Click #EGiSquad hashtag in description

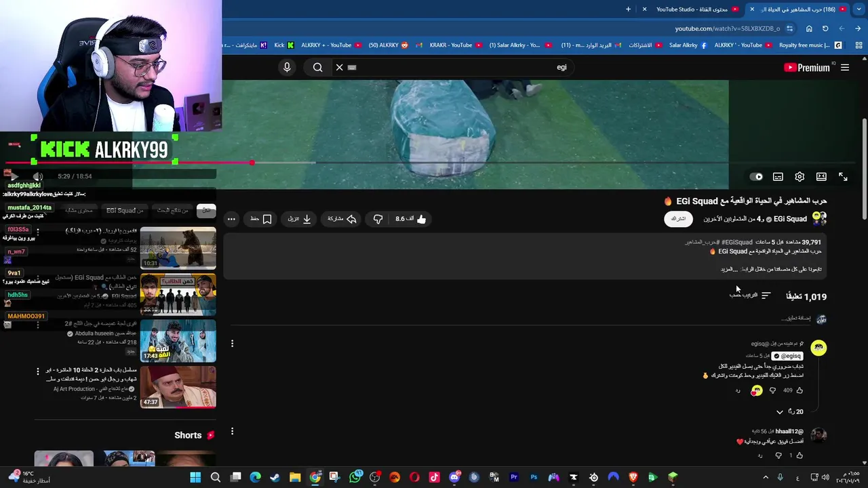click(736, 242)
